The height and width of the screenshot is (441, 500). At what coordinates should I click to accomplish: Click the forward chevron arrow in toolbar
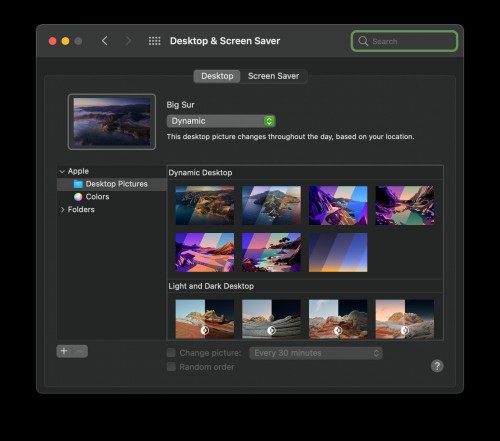(128, 41)
